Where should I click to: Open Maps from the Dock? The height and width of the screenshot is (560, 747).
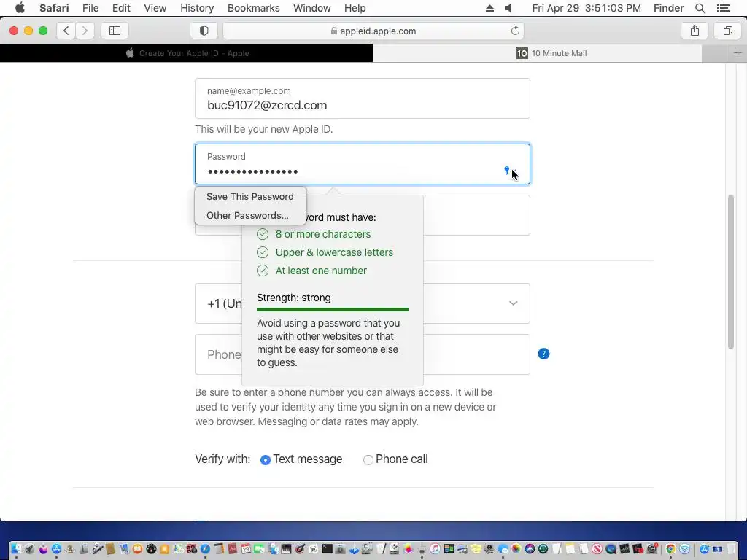178,548
